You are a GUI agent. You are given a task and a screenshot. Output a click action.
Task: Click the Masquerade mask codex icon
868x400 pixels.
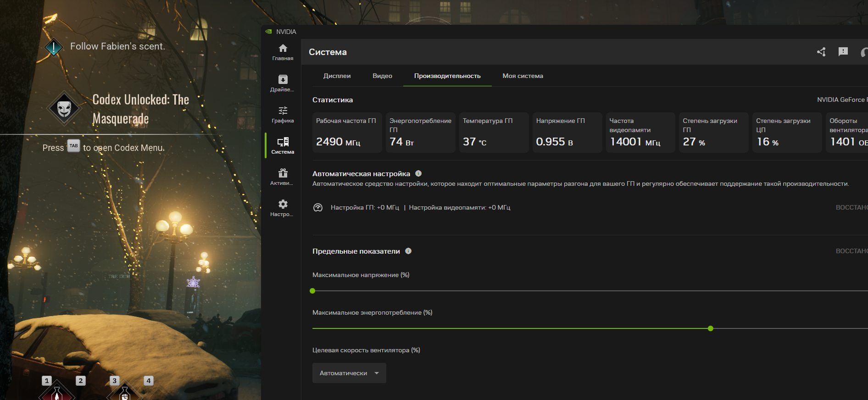click(x=64, y=109)
